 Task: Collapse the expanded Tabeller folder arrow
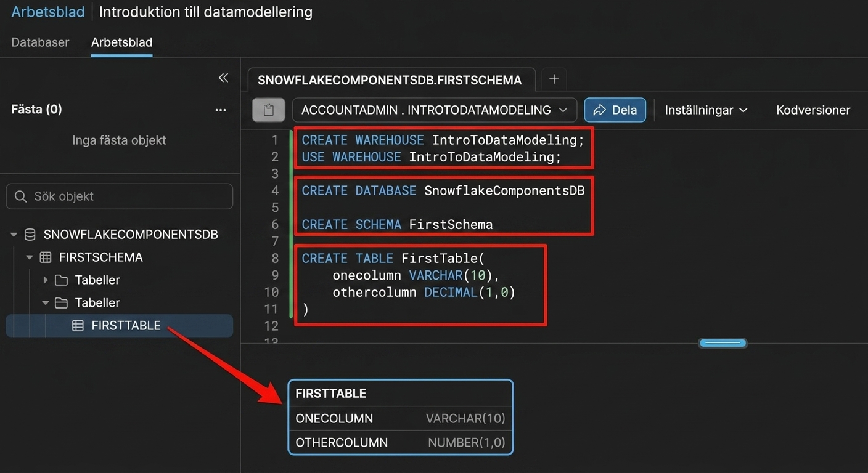[45, 303]
